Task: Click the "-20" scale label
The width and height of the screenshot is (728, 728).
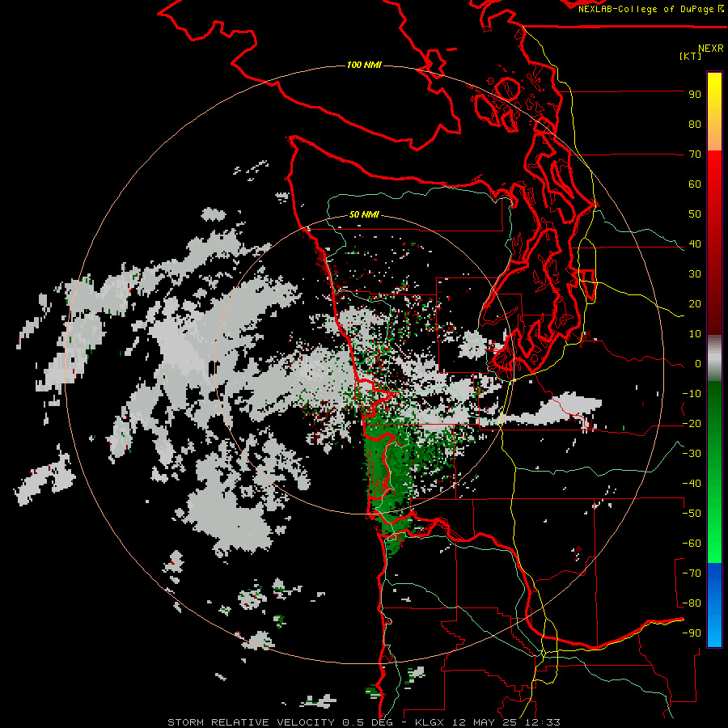Action: [692, 424]
